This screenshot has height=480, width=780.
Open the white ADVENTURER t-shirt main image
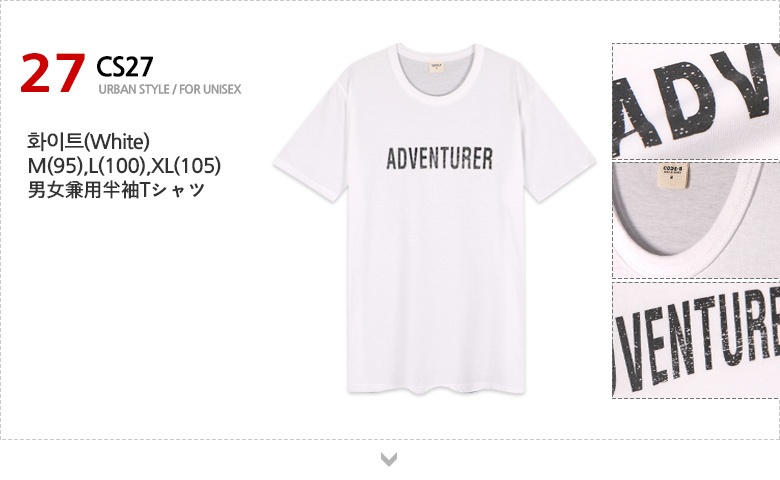[x=438, y=260]
